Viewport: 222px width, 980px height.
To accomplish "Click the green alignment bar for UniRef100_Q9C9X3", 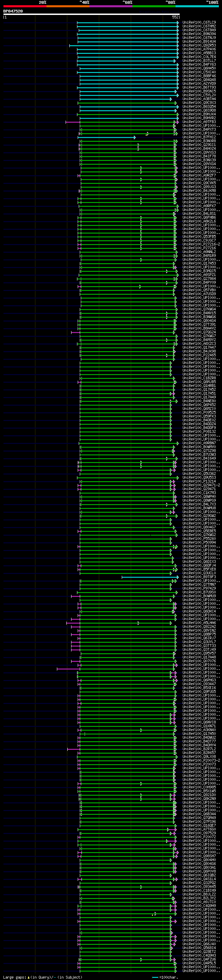I will (128, 103).
